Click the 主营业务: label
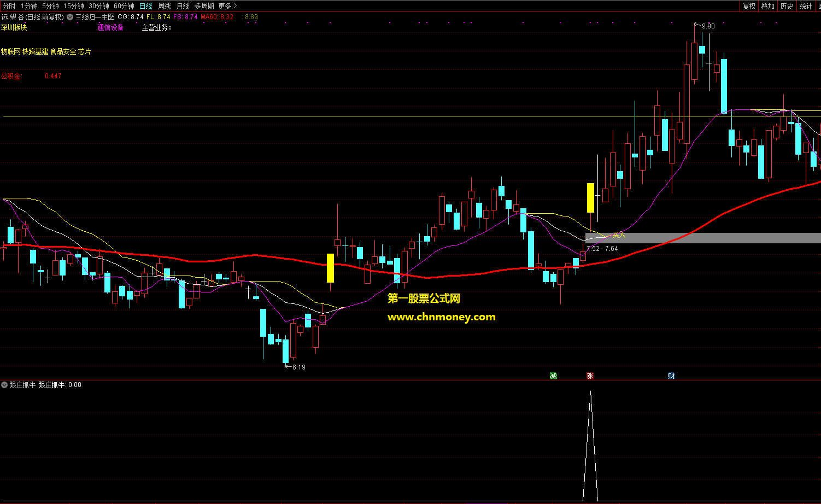This screenshot has width=821, height=504. 157,27
